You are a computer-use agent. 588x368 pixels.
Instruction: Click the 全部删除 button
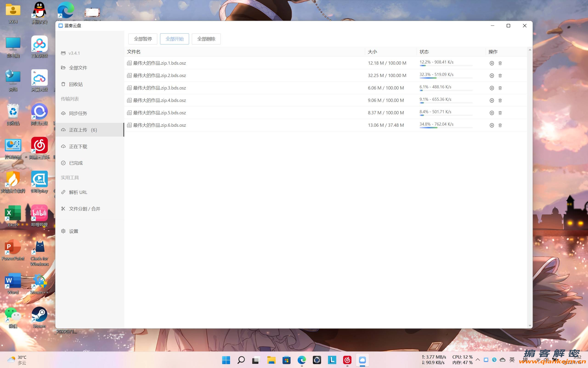[x=206, y=39]
